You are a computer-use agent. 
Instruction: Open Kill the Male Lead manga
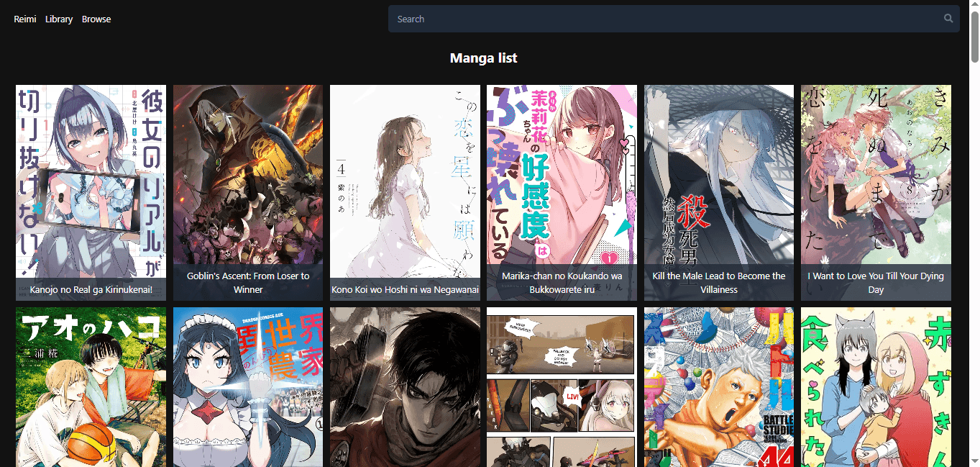[x=719, y=180]
